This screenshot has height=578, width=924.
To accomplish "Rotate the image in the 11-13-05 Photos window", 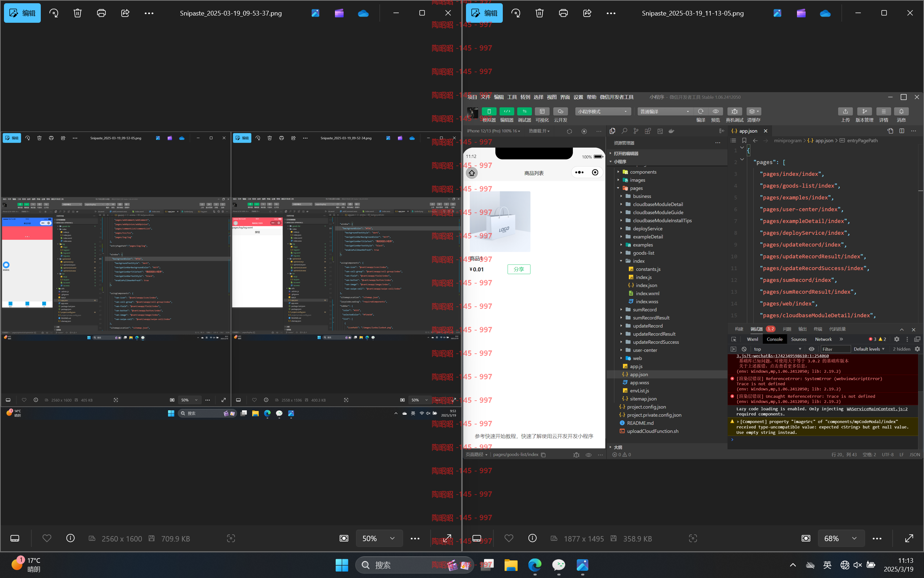I will 516,13.
